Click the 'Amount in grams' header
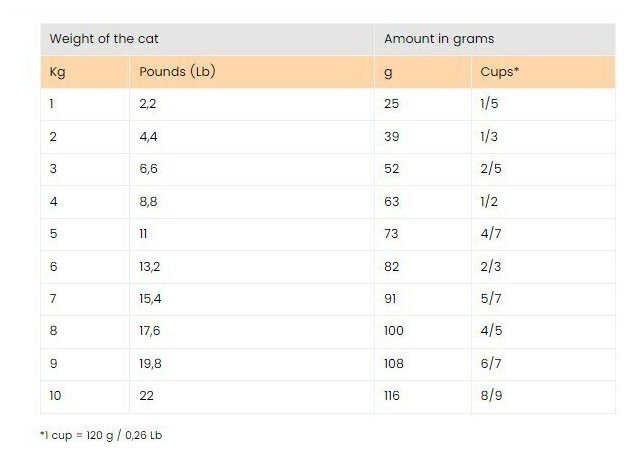The height and width of the screenshot is (453, 632). tap(438, 39)
